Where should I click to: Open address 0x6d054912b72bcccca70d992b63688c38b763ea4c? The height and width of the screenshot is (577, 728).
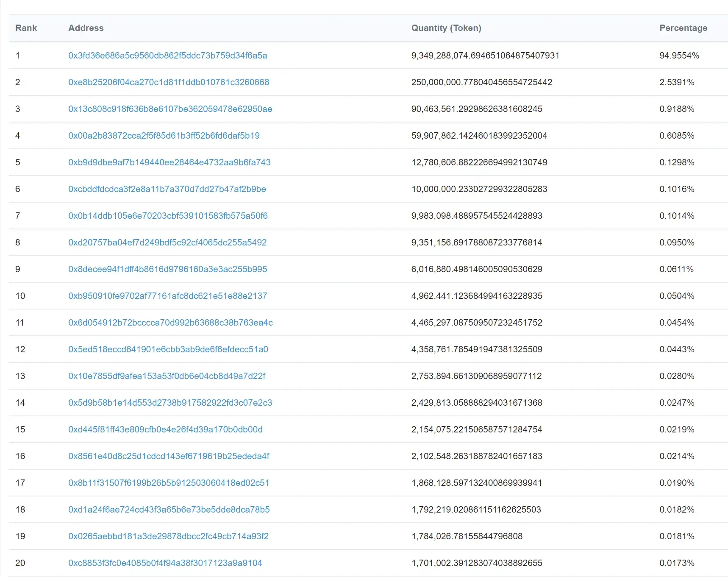(x=171, y=323)
